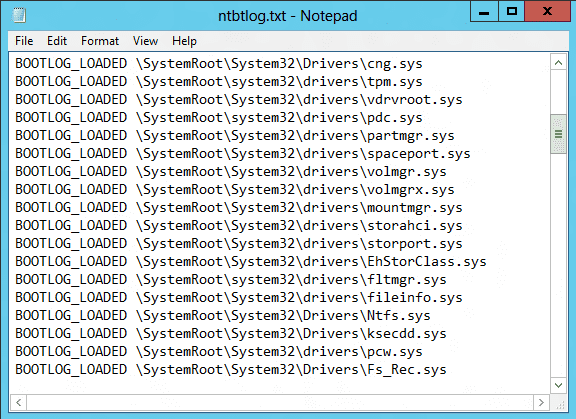
Task: Click the ntbtlog.txt - Notepad title text
Action: point(288,16)
